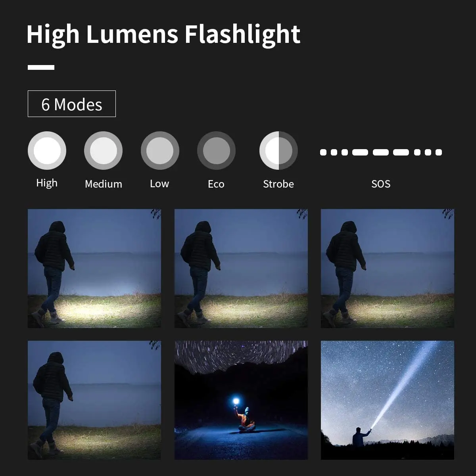This screenshot has width=476, height=476.
Task: Click the SOS label text
Action: pos(381,184)
